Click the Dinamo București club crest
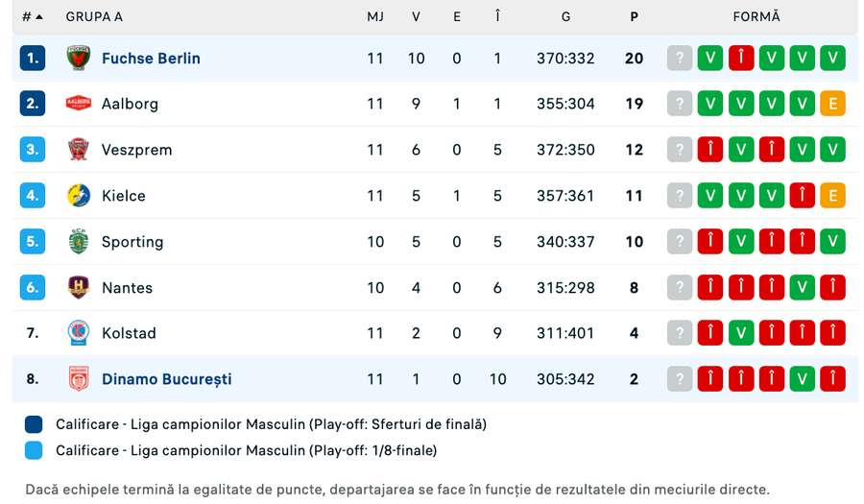 coord(78,379)
